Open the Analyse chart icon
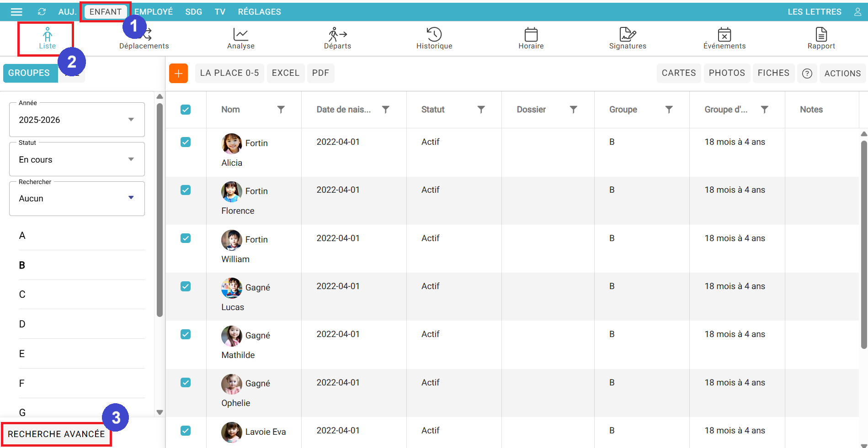This screenshot has width=868, height=448. click(x=240, y=34)
